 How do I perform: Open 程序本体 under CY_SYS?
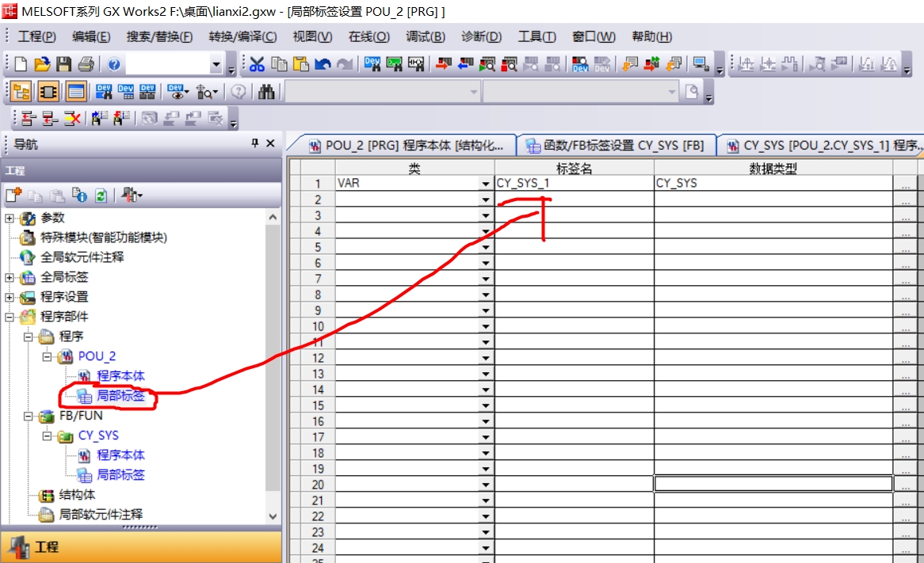coord(120,455)
